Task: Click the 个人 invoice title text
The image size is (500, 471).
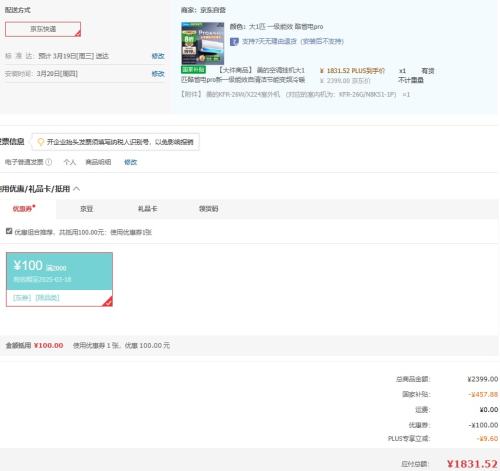Action: pyautogui.click(x=70, y=162)
